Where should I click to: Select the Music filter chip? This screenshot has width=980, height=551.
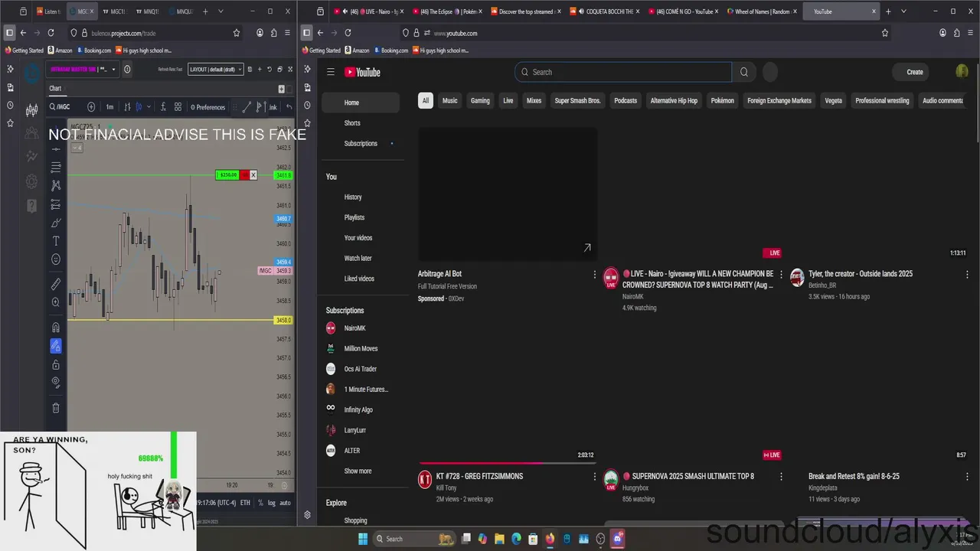point(450,100)
